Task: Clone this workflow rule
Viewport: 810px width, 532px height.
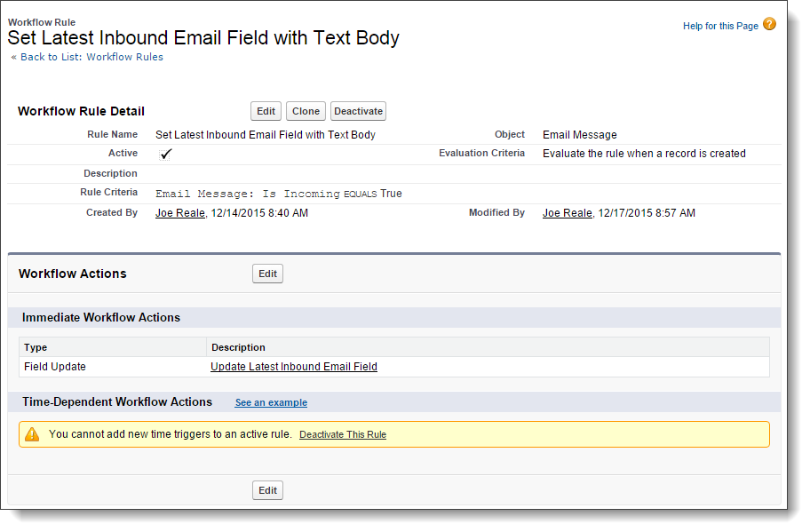Action: tap(306, 111)
